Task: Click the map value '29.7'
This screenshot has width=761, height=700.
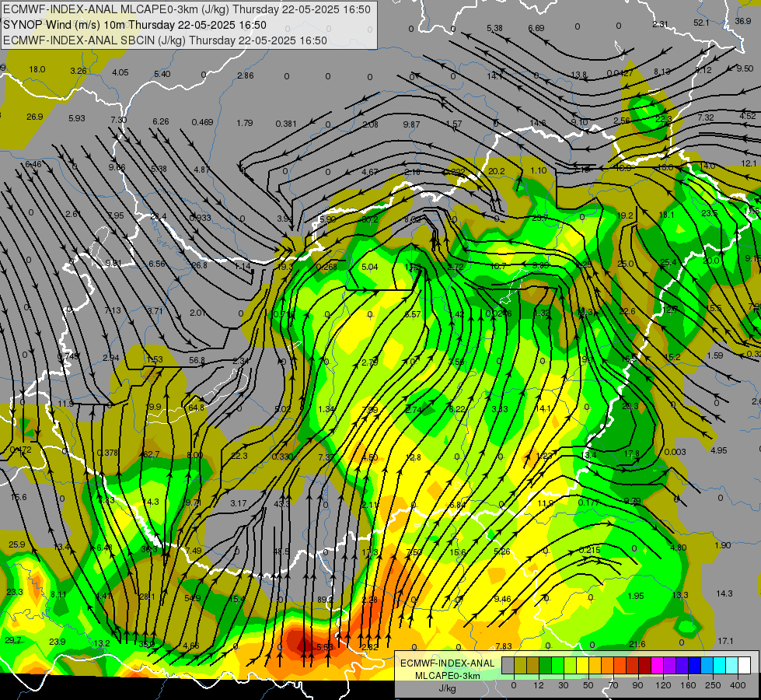Action: pyautogui.click(x=13, y=640)
